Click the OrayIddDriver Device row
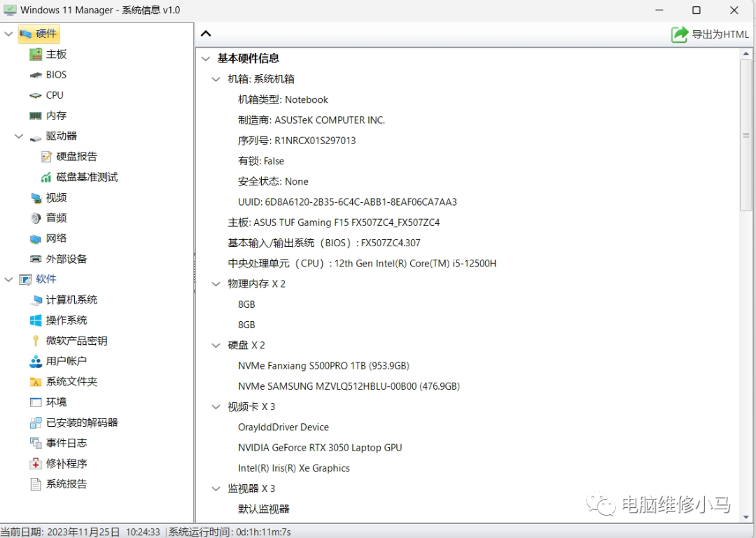 [283, 427]
